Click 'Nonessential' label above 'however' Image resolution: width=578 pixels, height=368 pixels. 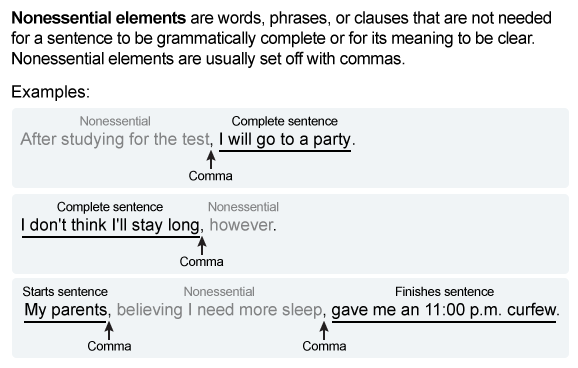[x=243, y=207]
